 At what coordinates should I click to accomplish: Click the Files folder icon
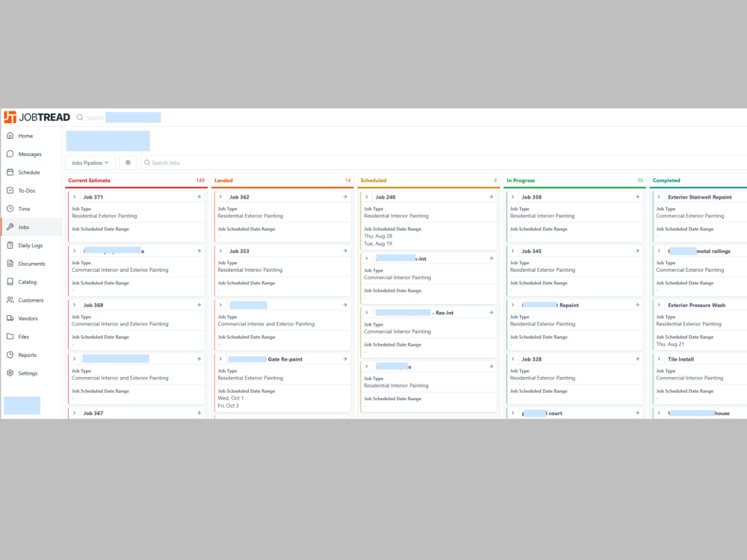coord(10,337)
